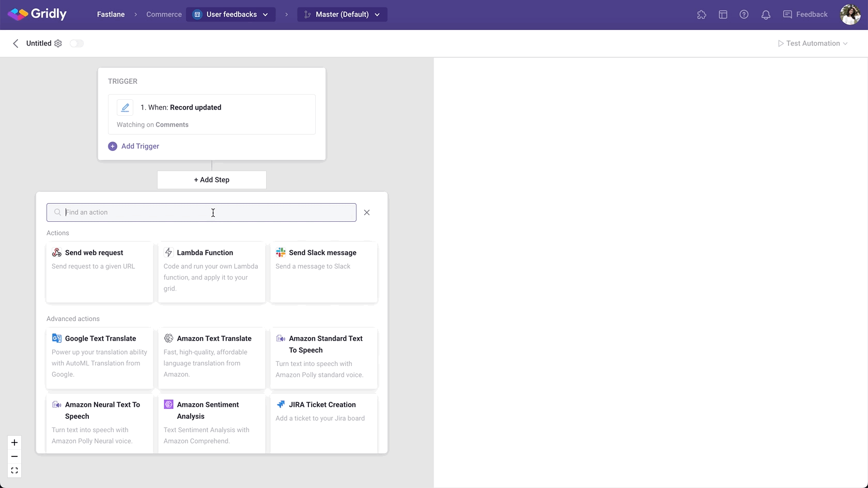Click the Amazon Standard Text To Speech icon
Viewport: 868px width, 488px height.
281,338
